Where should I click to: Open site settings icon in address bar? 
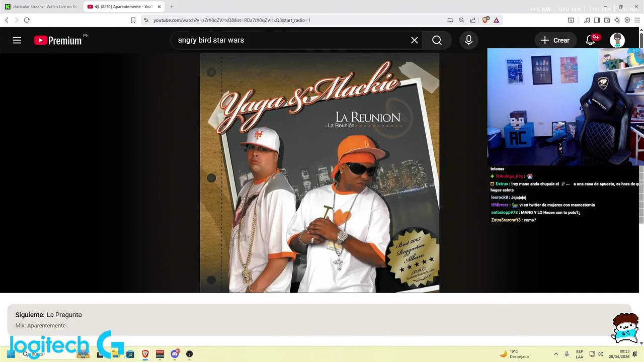point(146,20)
